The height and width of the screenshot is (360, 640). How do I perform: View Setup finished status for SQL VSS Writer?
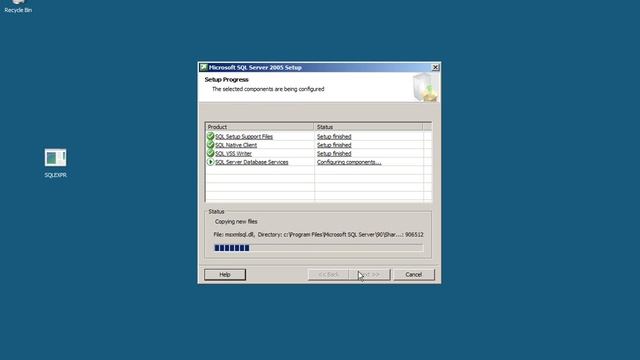coord(334,154)
